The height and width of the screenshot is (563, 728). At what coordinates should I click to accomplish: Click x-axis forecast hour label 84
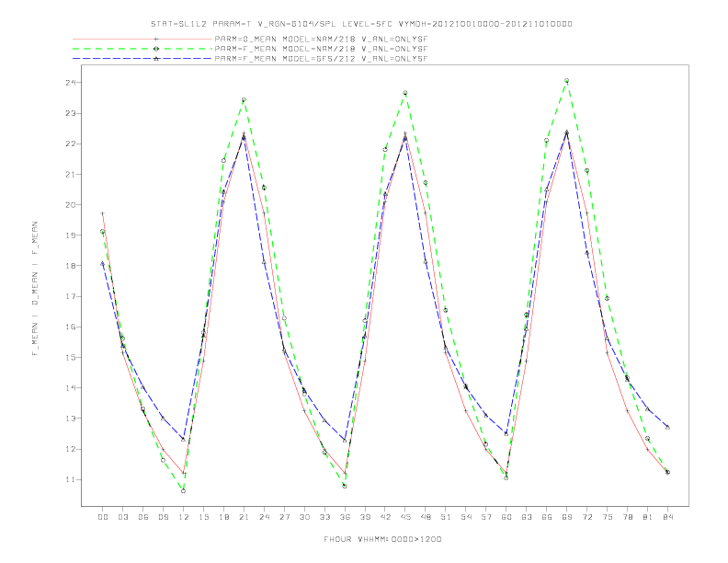click(x=667, y=517)
